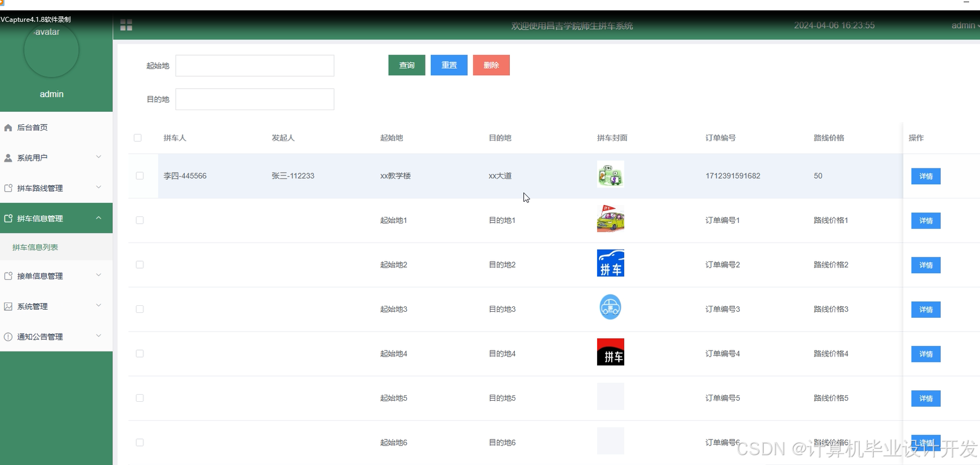Click the cell xx教学楼

click(395, 176)
